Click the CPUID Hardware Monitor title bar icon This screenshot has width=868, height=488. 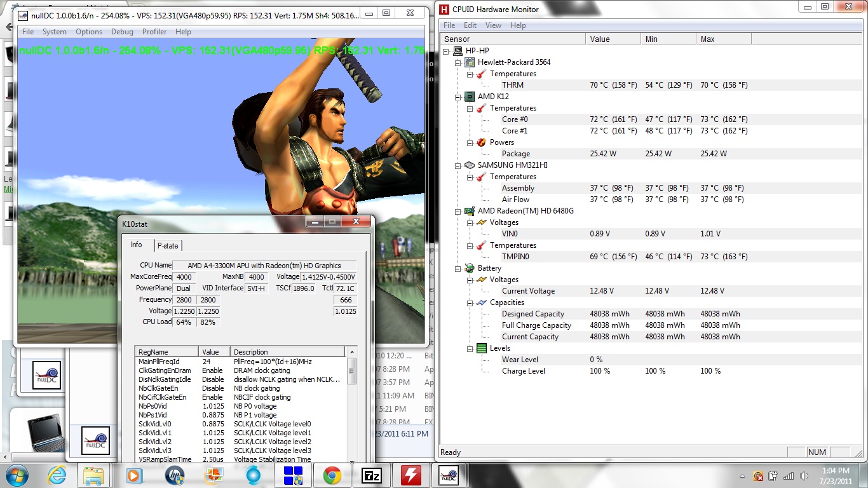pos(444,9)
